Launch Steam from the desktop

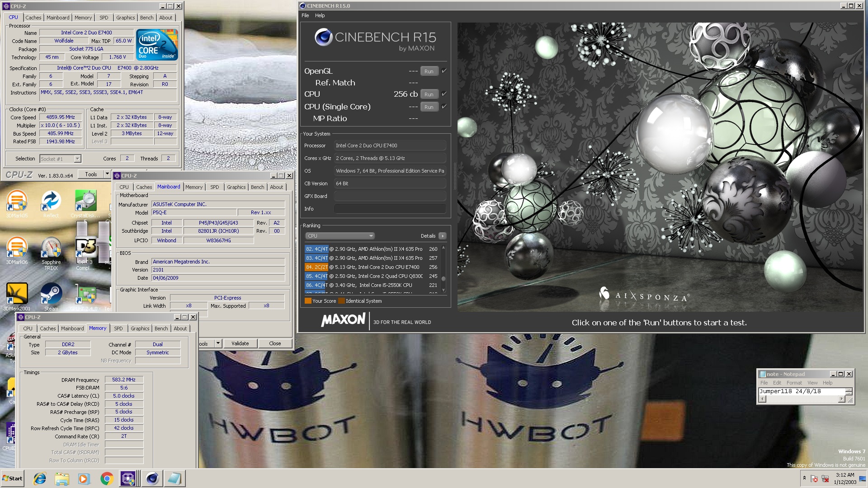51,296
